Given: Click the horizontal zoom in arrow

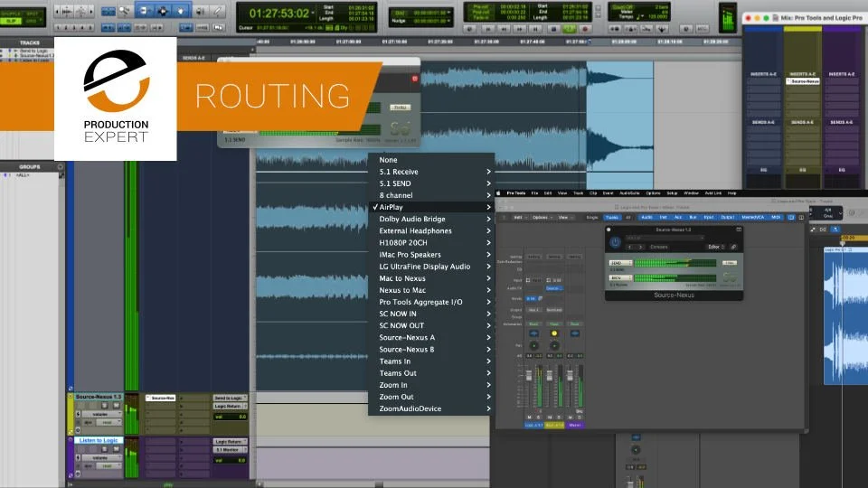Looking at the screenshot, I should pyautogui.click(x=91, y=11).
